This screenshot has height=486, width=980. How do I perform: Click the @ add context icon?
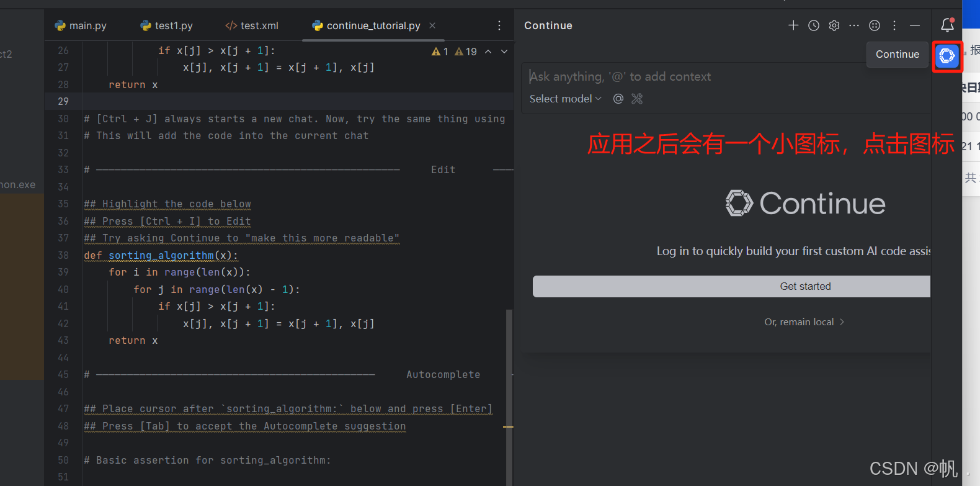tap(618, 99)
